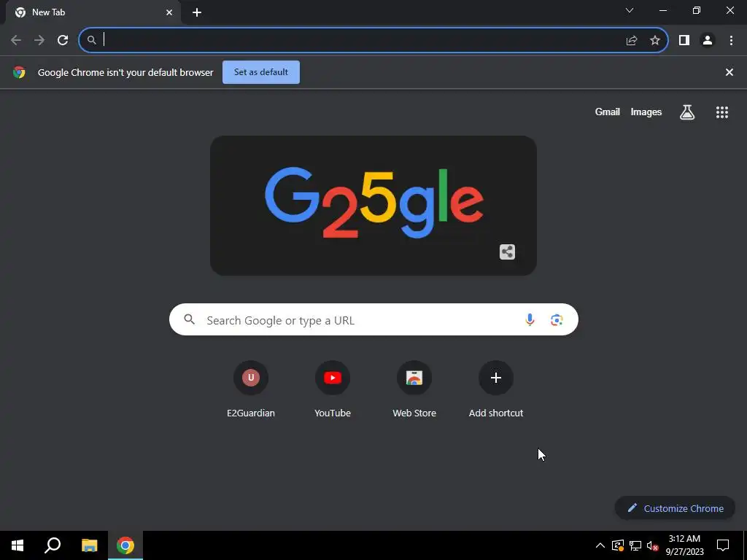
Task: Open the Images link
Action: click(x=646, y=112)
